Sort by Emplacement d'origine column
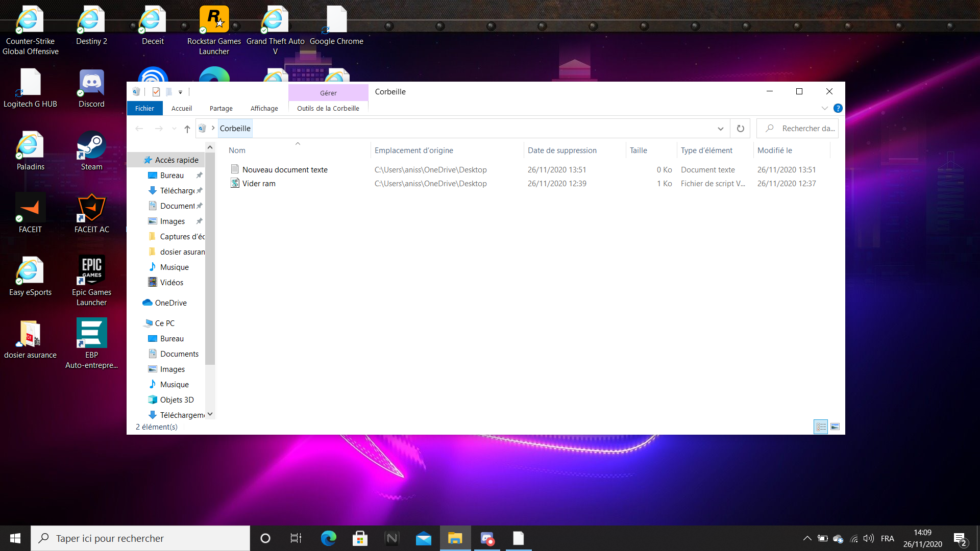Viewport: 980px width, 551px height. point(447,151)
